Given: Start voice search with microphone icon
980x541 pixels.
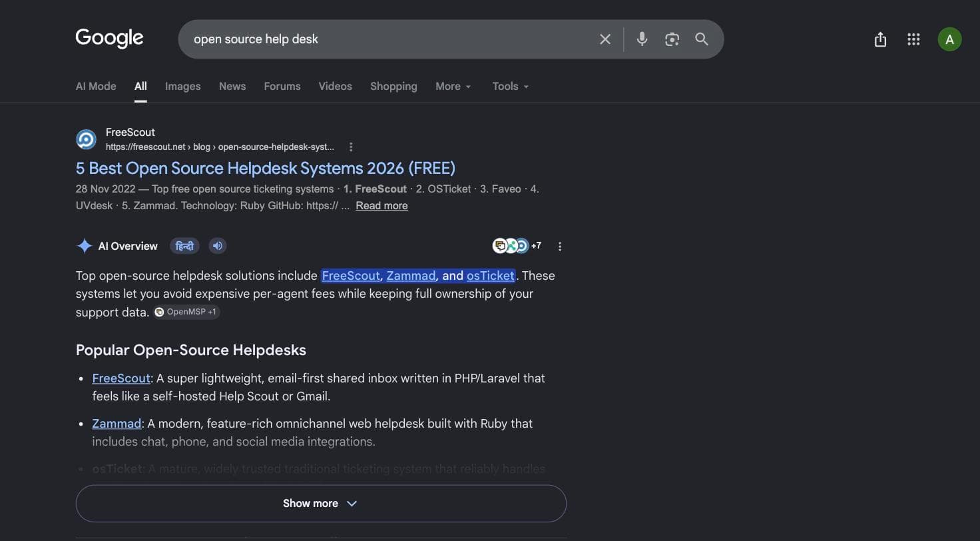Looking at the screenshot, I should (642, 39).
